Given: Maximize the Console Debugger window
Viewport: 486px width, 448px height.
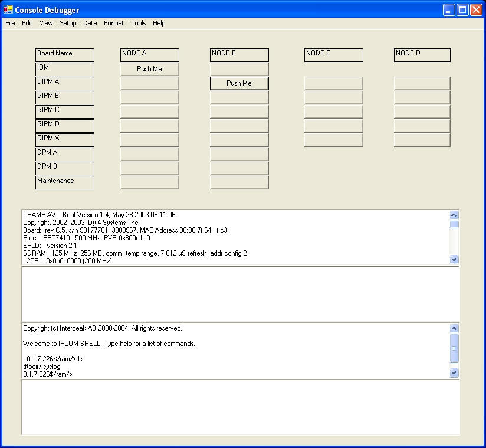Looking at the screenshot, I should coord(462,10).
